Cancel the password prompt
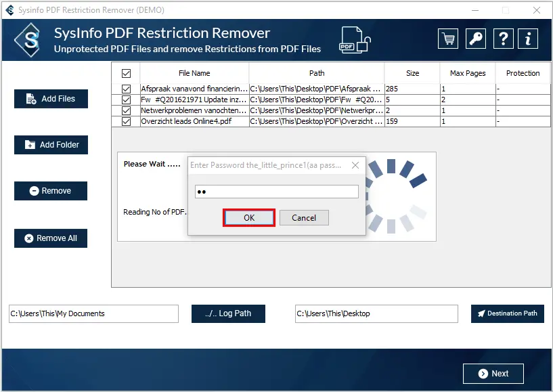The image size is (553, 392). pyautogui.click(x=304, y=218)
